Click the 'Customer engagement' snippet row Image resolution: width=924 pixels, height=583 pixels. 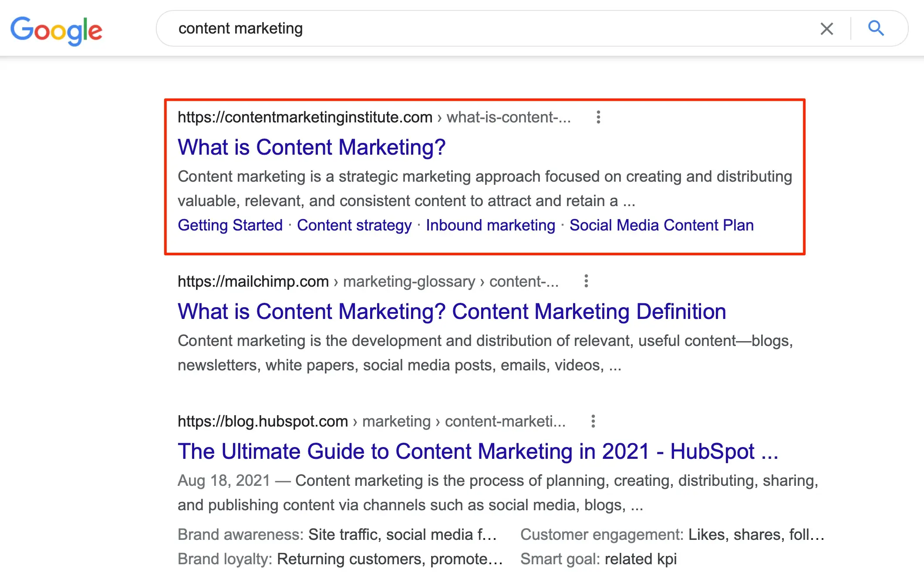(x=672, y=535)
